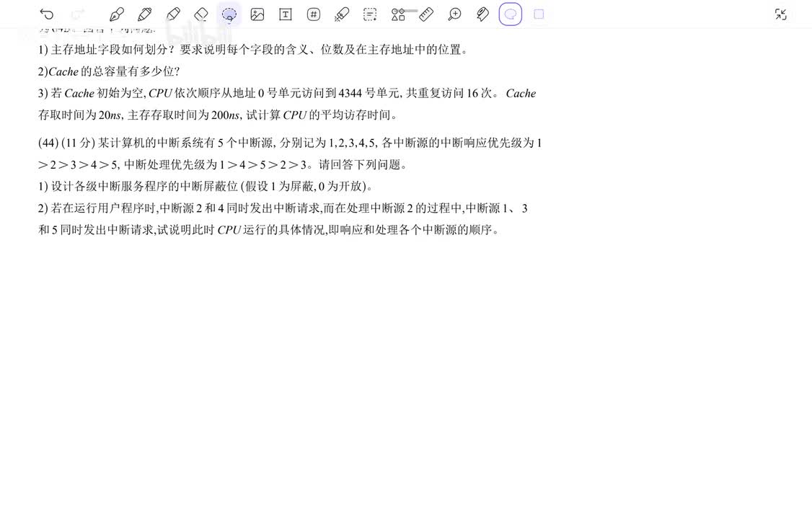Click question line starting '1) 主存地址字段如何划分'
This screenshot has height=519, width=812.
[x=252, y=50]
